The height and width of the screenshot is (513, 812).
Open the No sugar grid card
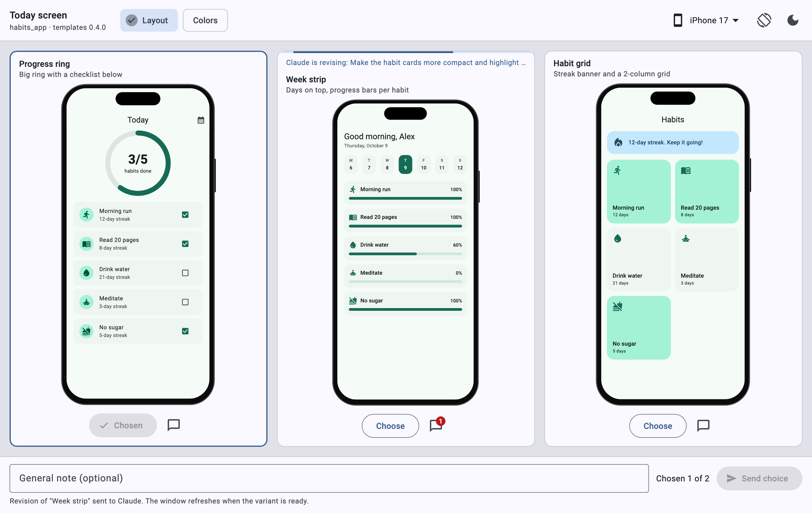click(639, 327)
